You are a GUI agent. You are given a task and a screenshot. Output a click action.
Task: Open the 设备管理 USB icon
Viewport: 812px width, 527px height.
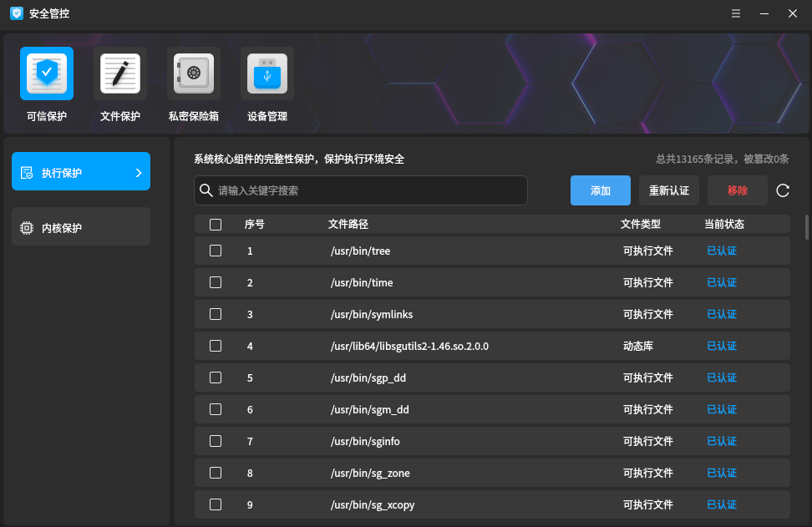[x=267, y=73]
